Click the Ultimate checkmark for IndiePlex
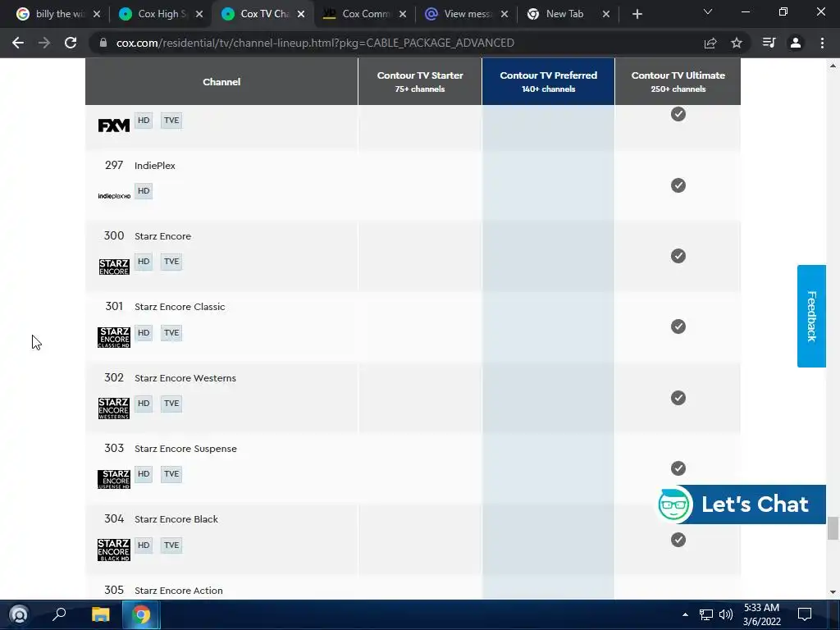Screen dimensions: 840x630 (x=678, y=185)
